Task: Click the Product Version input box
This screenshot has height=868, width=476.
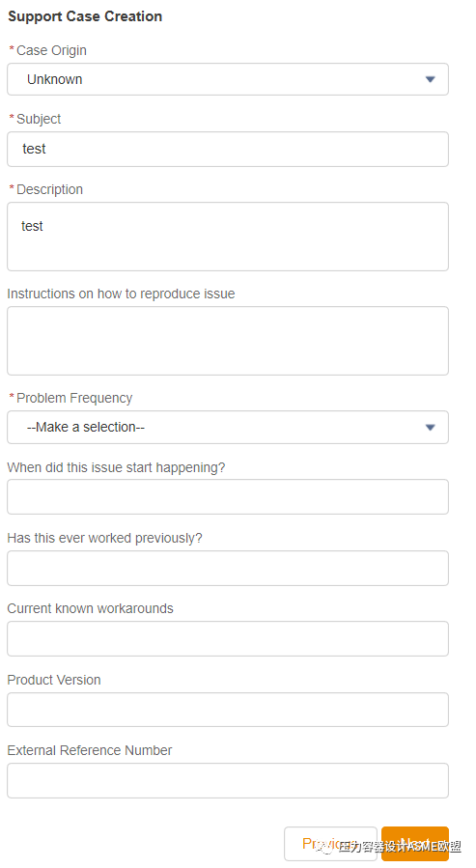Action: [x=228, y=710]
